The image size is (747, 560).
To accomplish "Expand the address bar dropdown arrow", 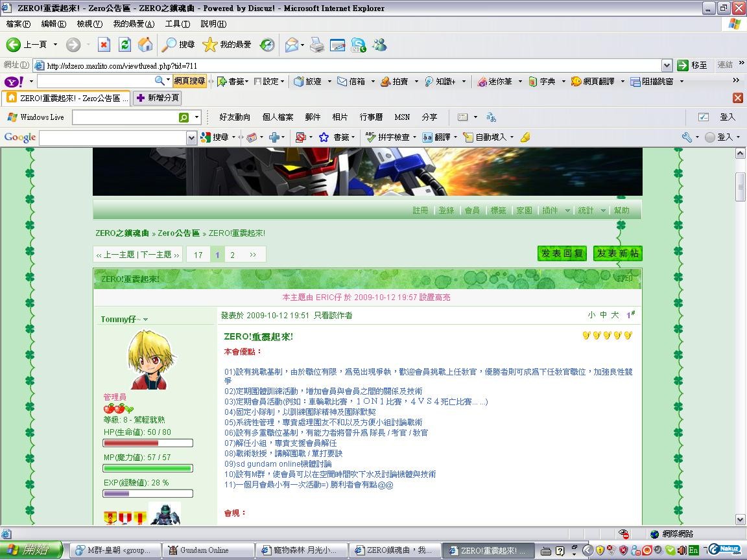I will coord(667,65).
